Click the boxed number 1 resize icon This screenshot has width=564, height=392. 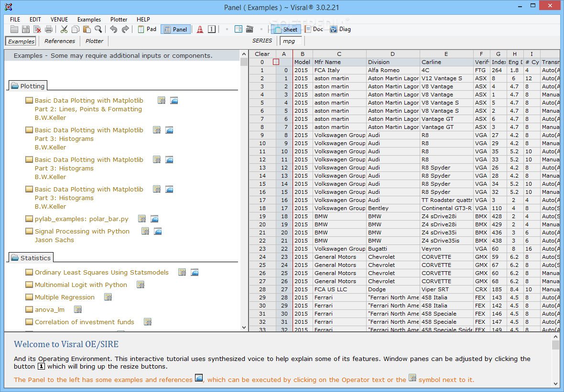[x=212, y=30]
